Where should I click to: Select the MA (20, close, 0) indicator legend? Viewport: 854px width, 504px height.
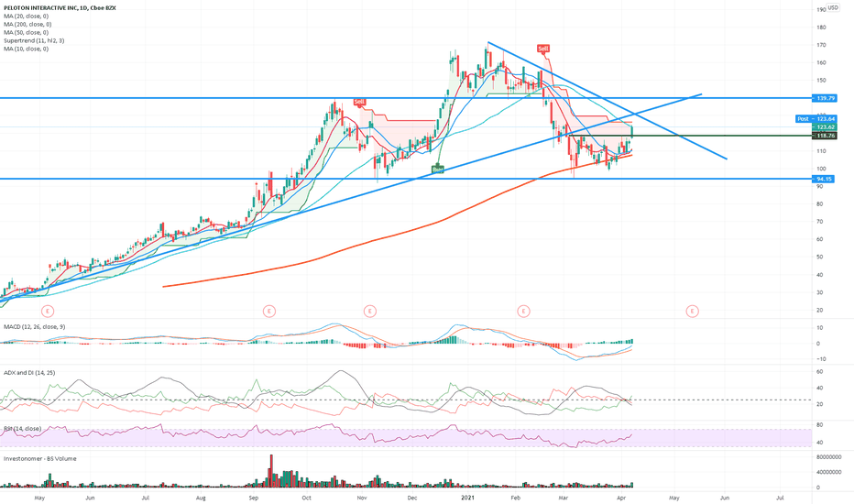[27, 16]
